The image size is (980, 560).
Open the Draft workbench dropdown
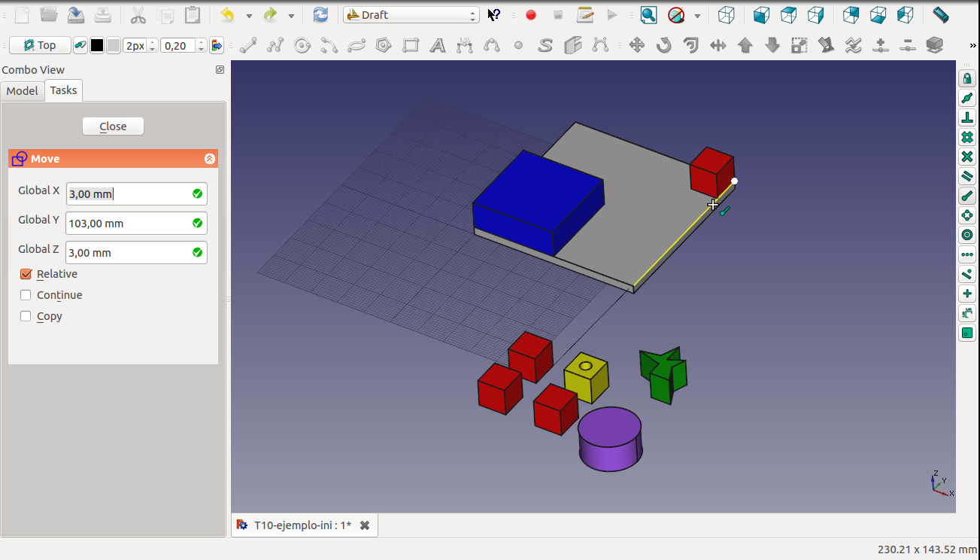click(x=411, y=15)
